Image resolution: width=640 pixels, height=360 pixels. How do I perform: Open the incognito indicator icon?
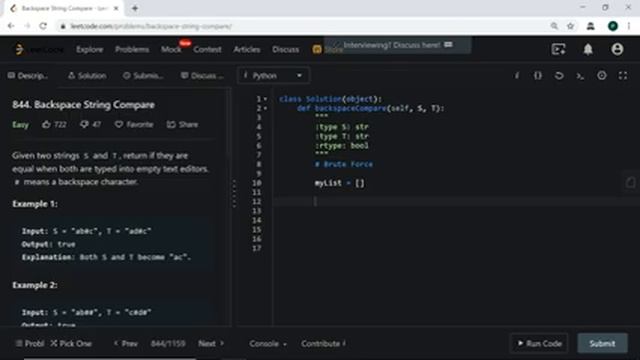click(x=590, y=26)
